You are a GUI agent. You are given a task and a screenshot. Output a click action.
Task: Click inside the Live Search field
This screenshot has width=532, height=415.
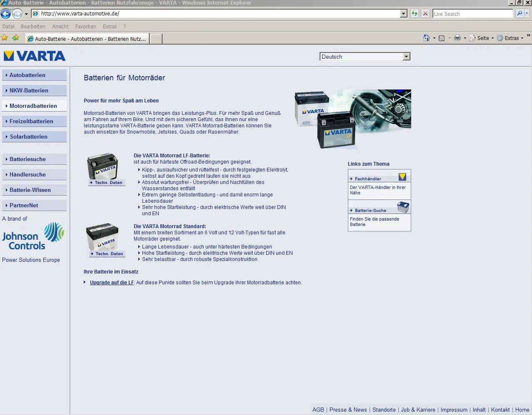tap(473, 14)
